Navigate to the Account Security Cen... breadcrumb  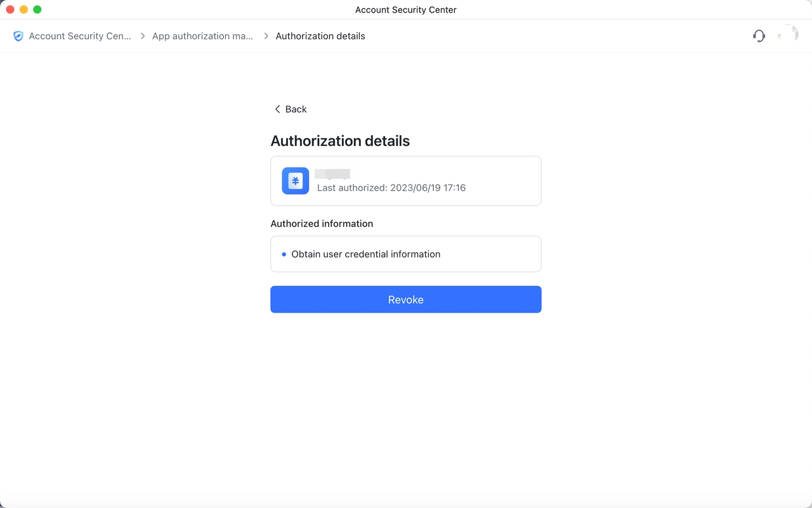pyautogui.click(x=80, y=36)
